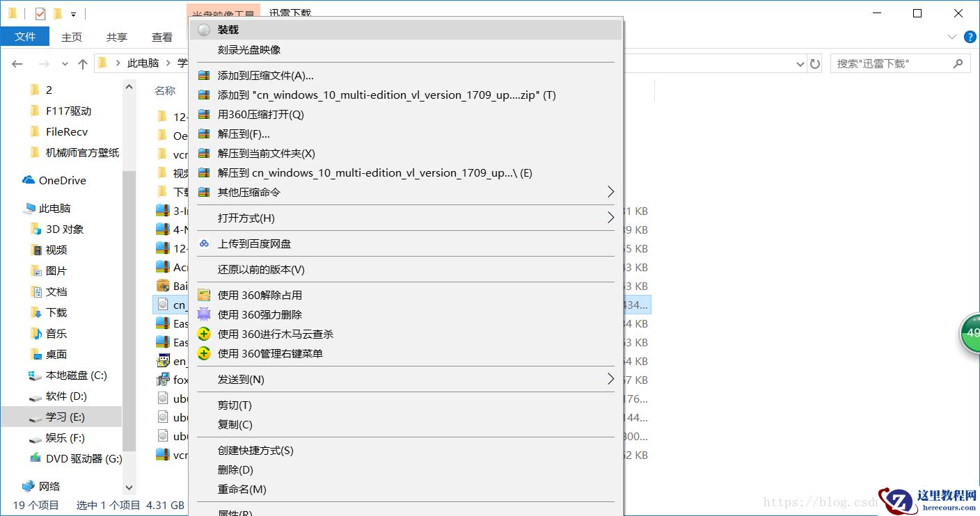Open the quick access toolbar customize dropdown
980x516 pixels.
73,14
